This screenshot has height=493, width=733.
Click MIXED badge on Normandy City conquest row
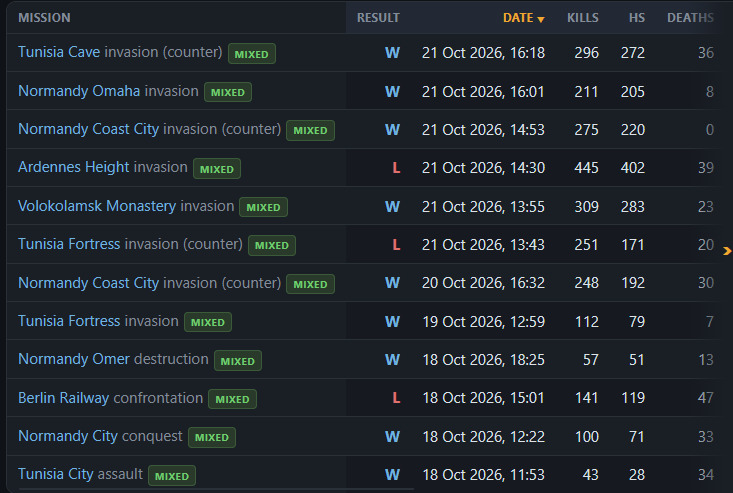(x=212, y=437)
